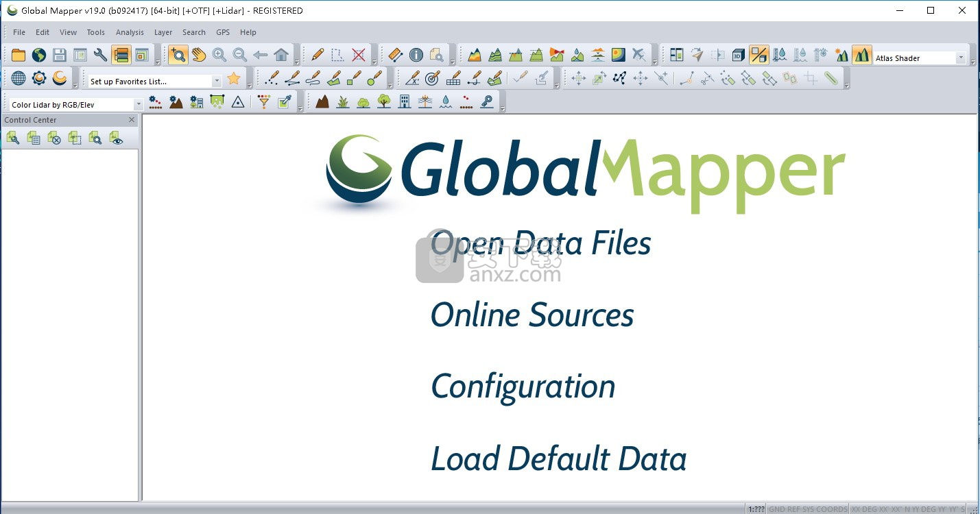980x514 pixels.
Task: Click the Lidar filter funnel icon
Action: coord(264,102)
